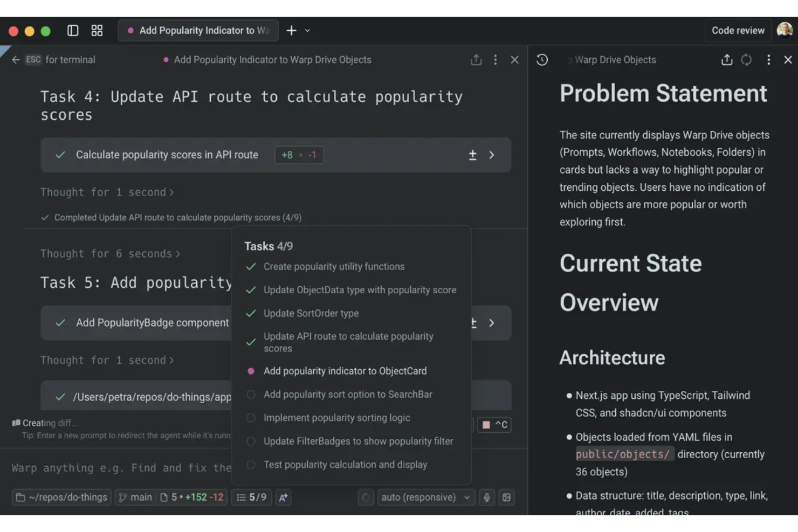View diff stats +8 -1 badge
This screenshot has width=798, height=532.
pyautogui.click(x=299, y=155)
